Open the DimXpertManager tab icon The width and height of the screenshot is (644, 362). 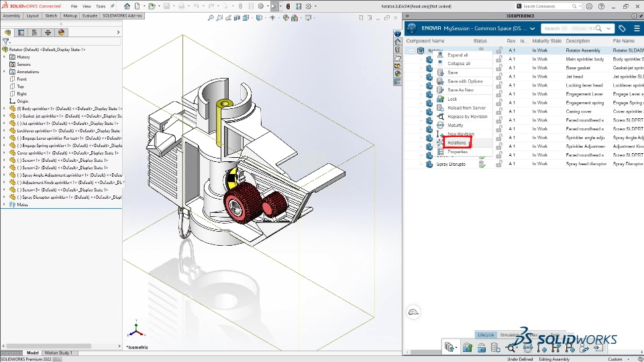(48, 32)
